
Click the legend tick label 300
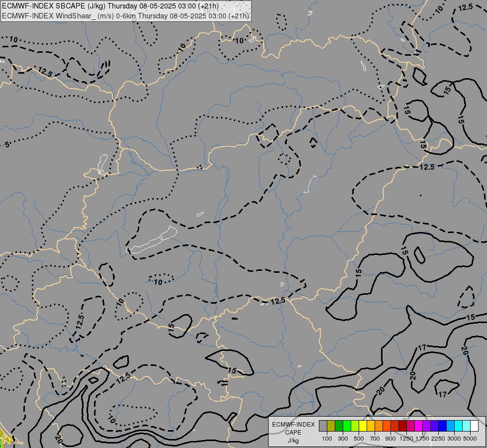pos(343,439)
